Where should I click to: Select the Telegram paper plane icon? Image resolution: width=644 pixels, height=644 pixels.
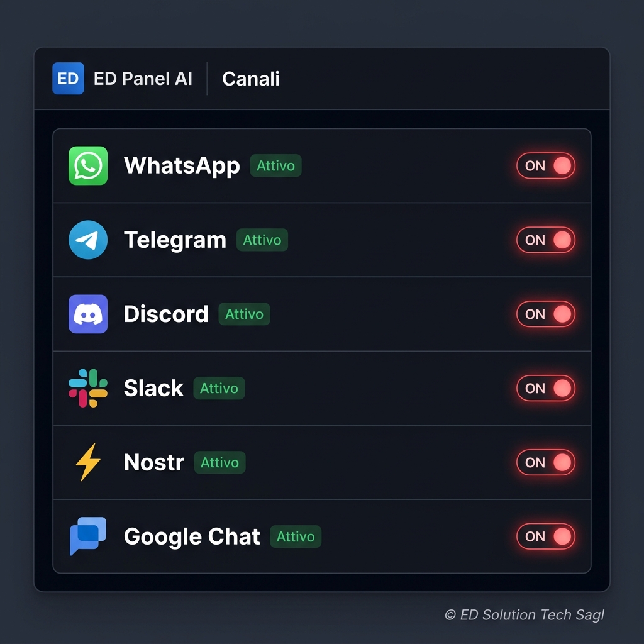(x=88, y=240)
